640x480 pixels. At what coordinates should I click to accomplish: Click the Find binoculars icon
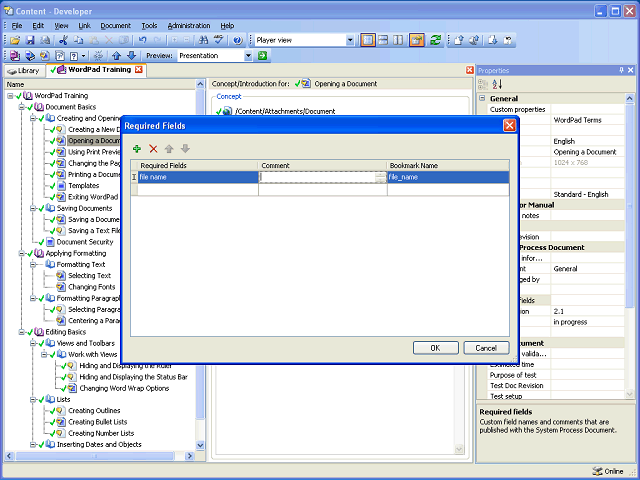tap(203, 40)
